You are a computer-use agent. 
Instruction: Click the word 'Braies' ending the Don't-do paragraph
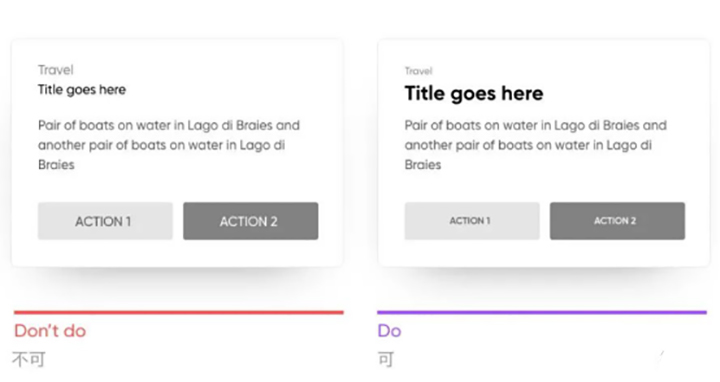click(56, 165)
